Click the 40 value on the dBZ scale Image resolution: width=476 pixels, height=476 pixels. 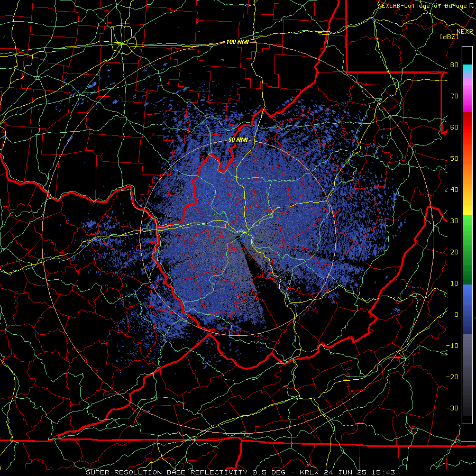pyautogui.click(x=454, y=190)
